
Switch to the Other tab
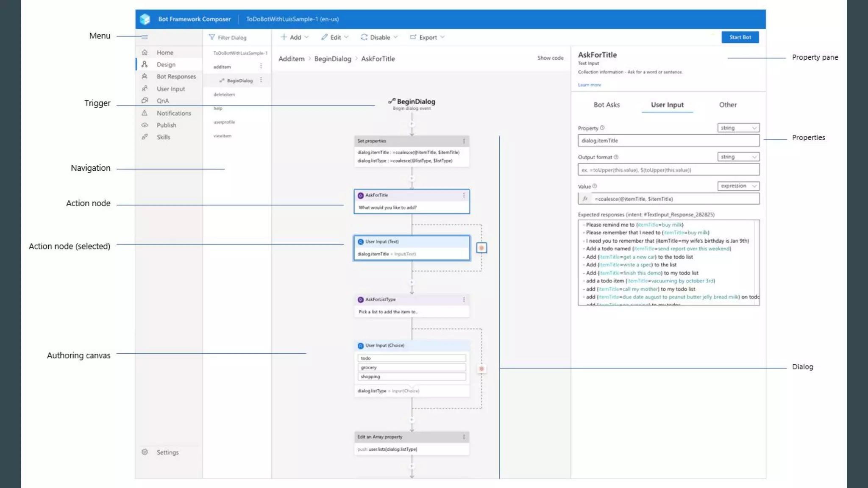pyautogui.click(x=728, y=105)
